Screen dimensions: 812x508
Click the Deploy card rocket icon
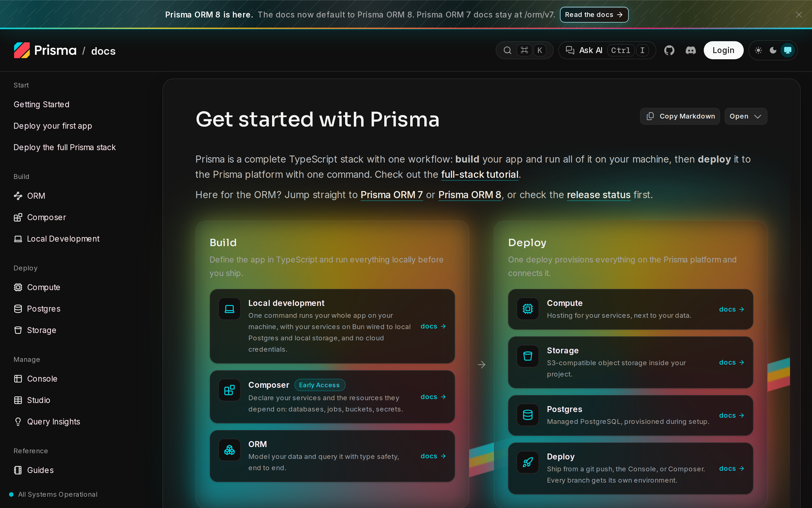pos(528,462)
